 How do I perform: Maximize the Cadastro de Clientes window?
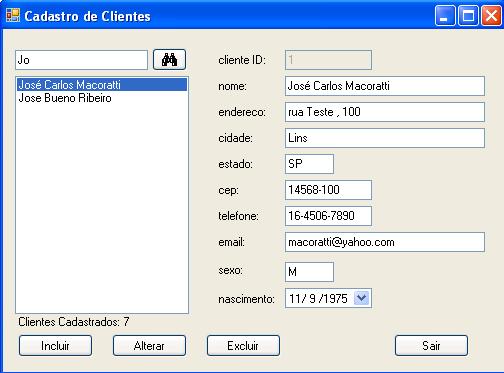pyautogui.click(x=468, y=16)
